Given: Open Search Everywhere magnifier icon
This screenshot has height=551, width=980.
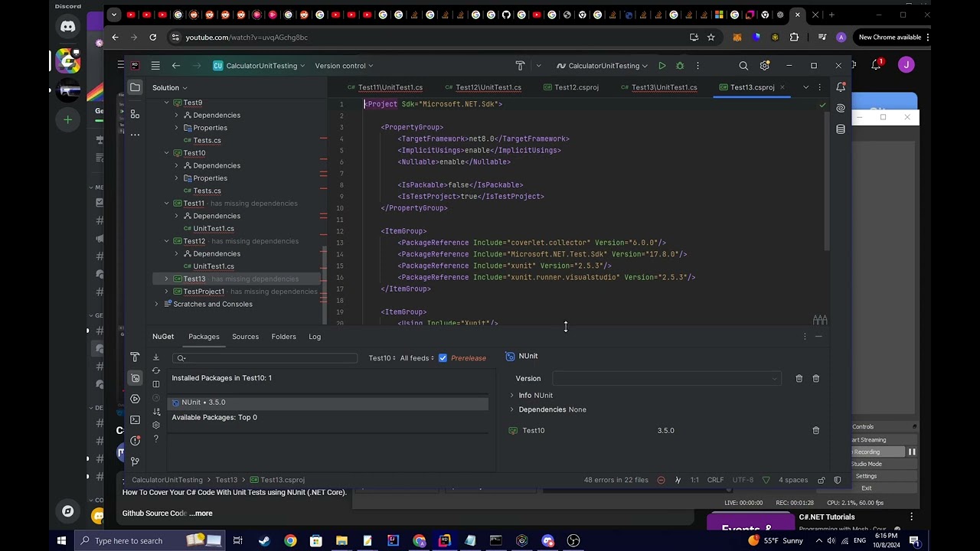Looking at the screenshot, I should click(x=743, y=66).
